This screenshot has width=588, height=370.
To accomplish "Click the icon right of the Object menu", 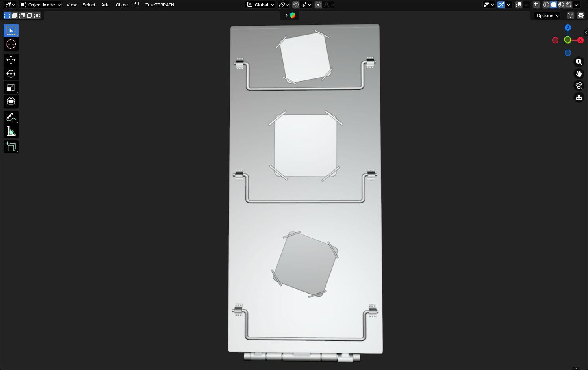I will pos(136,5).
